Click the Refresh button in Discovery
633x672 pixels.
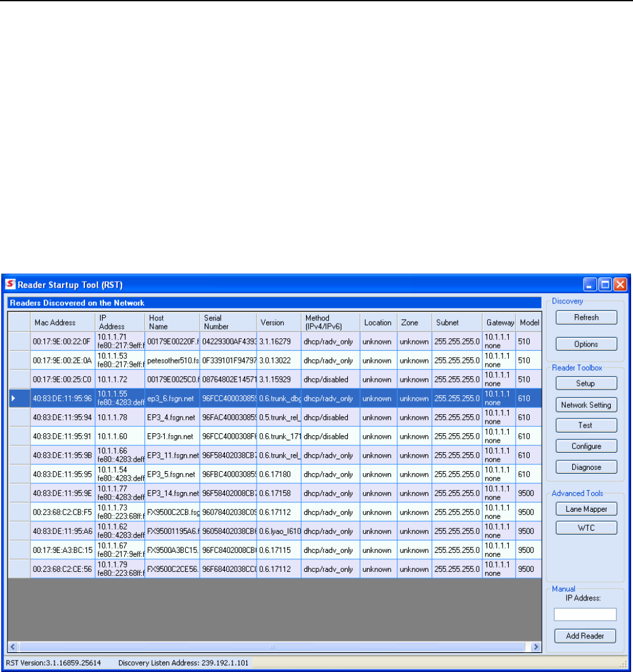click(x=586, y=317)
